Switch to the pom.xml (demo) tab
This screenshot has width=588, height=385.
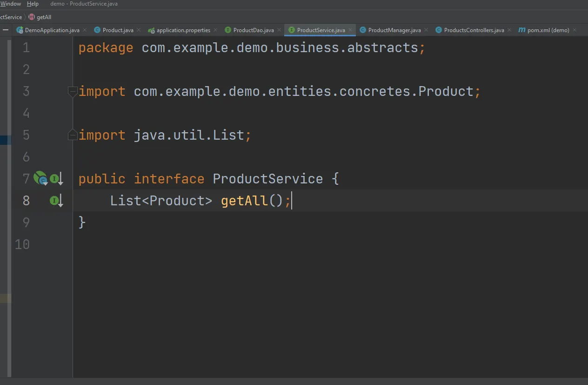[548, 30]
